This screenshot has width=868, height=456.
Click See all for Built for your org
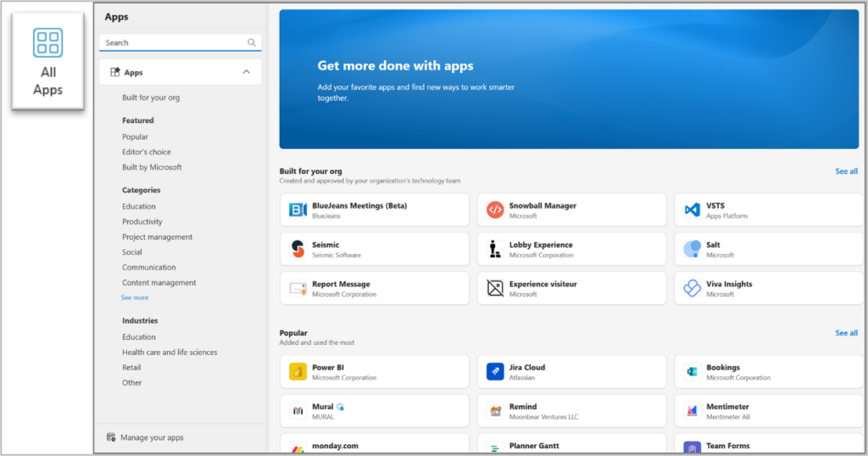(847, 171)
